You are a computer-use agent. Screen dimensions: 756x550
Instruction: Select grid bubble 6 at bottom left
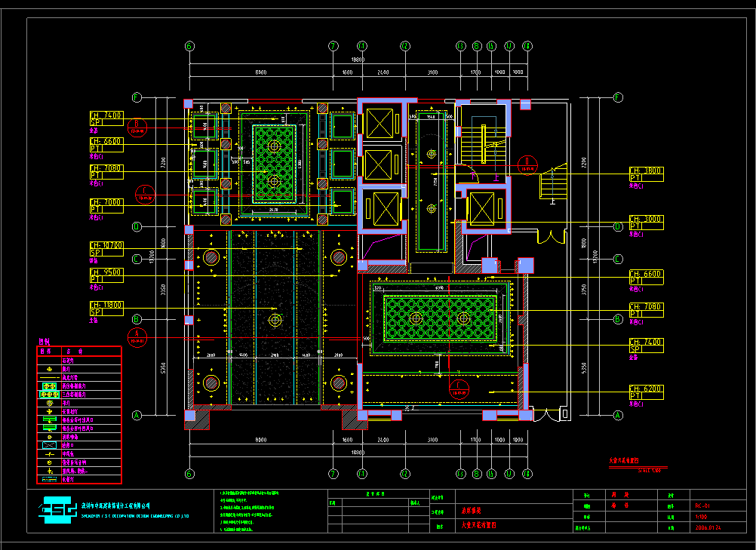coord(189,474)
